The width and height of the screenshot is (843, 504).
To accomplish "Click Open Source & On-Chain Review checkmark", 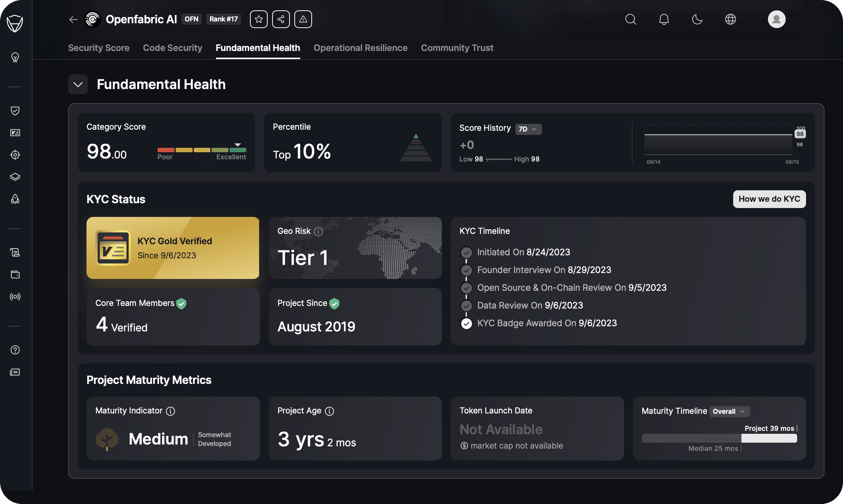I will click(467, 288).
